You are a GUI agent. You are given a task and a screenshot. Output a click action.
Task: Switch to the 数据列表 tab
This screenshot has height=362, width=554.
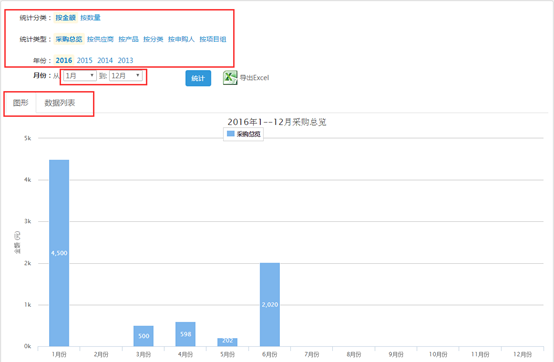pos(60,103)
